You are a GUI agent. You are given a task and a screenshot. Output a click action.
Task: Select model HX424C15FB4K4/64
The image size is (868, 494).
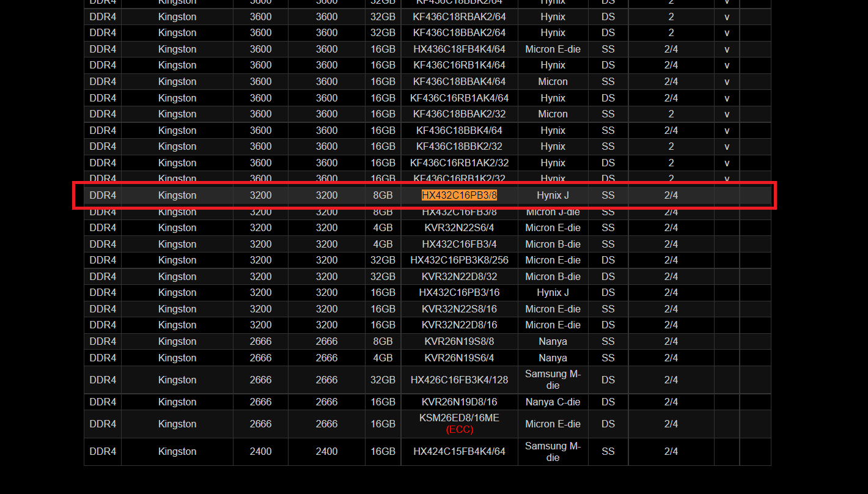click(459, 451)
